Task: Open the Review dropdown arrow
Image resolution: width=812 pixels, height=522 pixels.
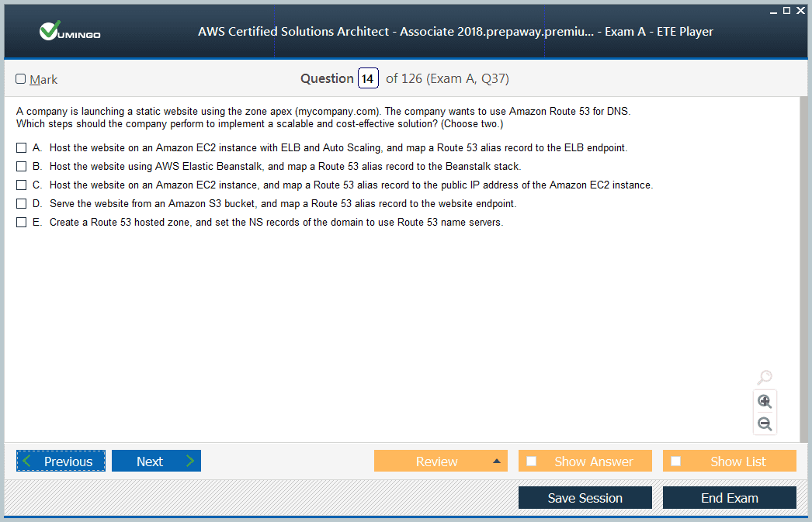Action: [497, 461]
